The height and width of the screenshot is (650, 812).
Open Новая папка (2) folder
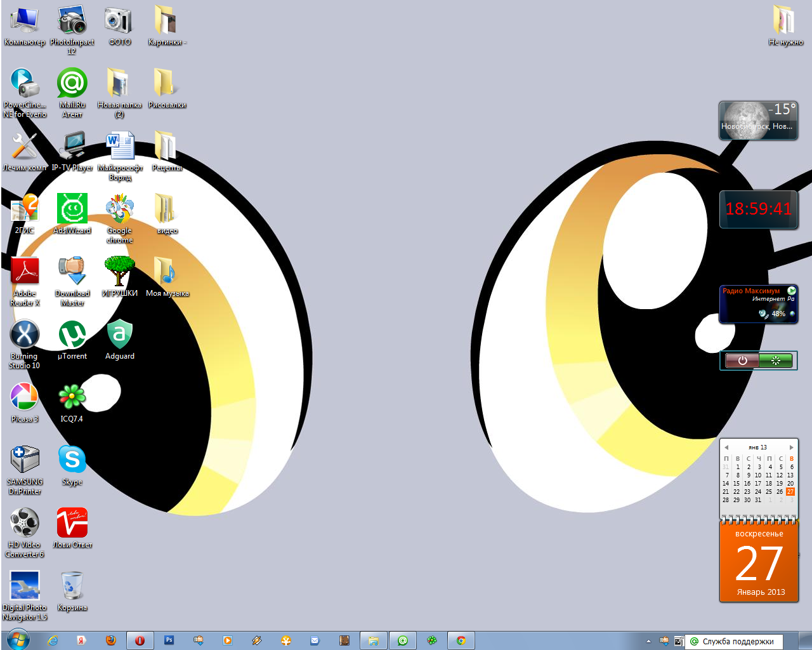click(119, 93)
